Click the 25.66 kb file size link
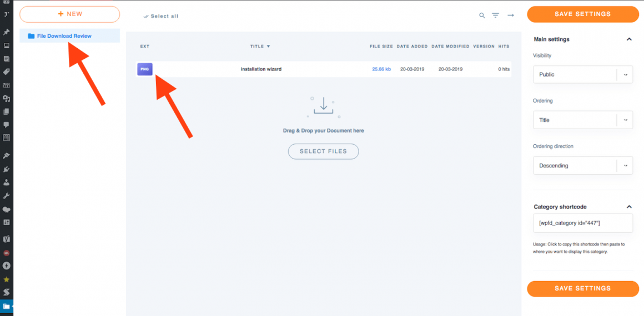This screenshot has height=316, width=644. pyautogui.click(x=381, y=69)
